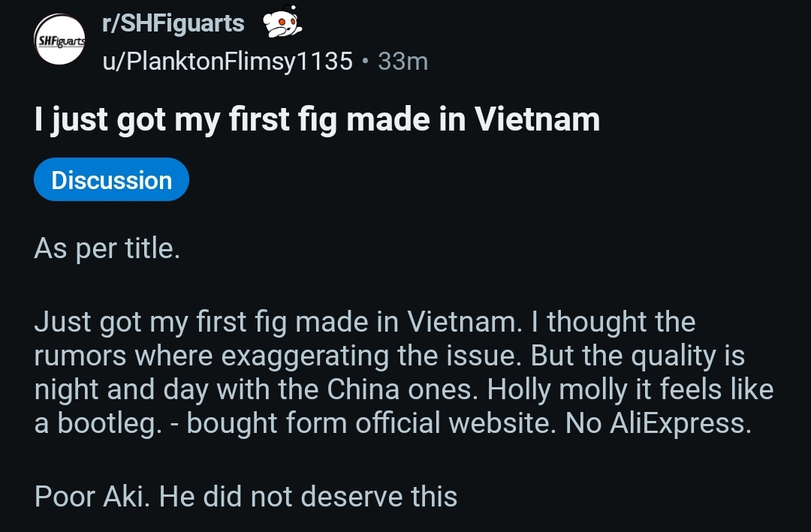Open the post title about the first fig
The width and height of the screenshot is (811, 532).
coord(317,120)
